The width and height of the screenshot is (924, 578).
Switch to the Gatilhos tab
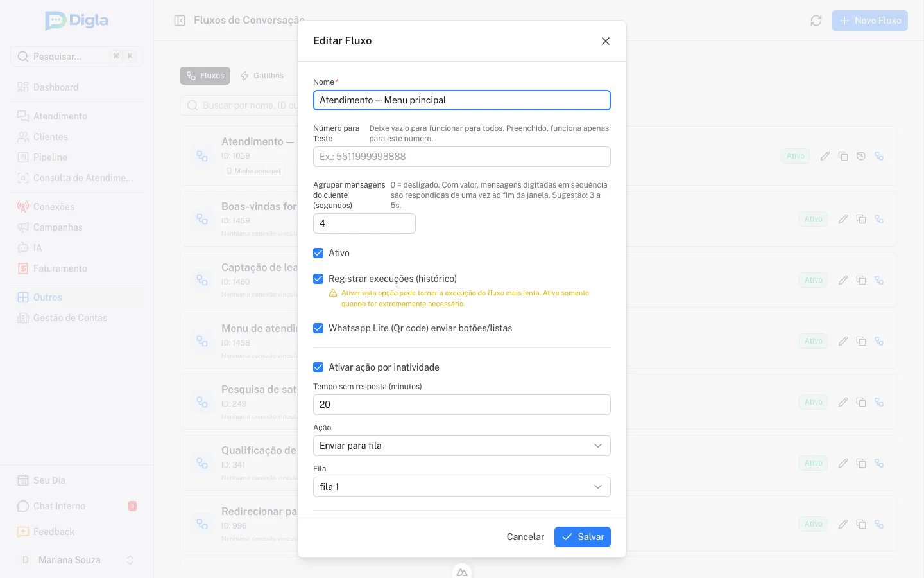click(262, 76)
